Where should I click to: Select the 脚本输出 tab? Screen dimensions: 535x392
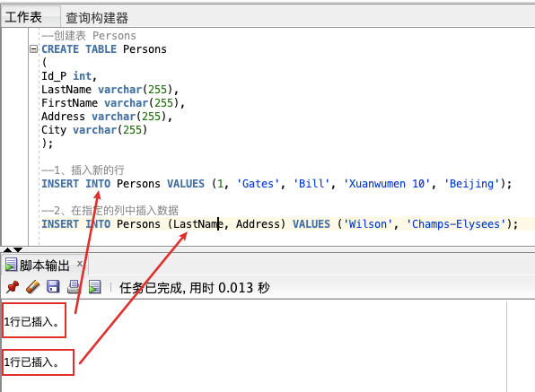pos(44,266)
